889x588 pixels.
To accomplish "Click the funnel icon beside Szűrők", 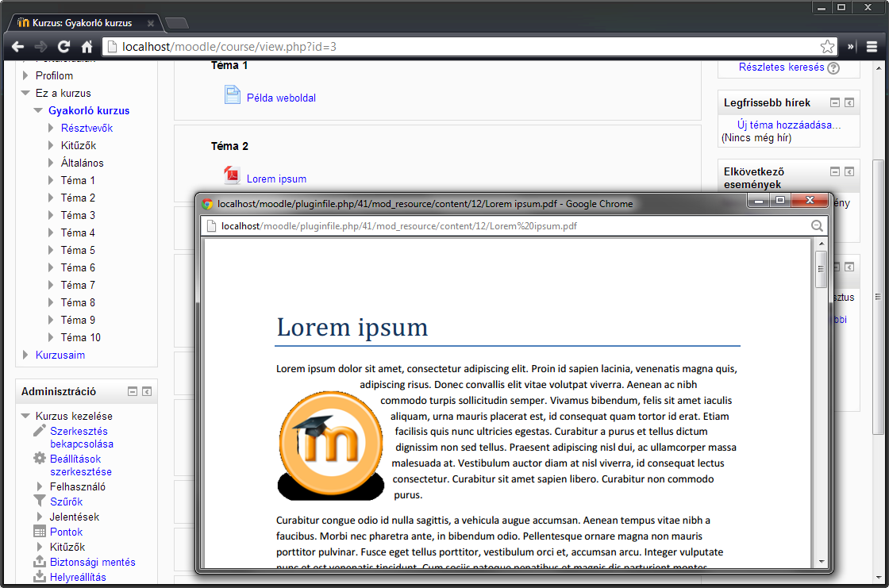I will click(39, 501).
